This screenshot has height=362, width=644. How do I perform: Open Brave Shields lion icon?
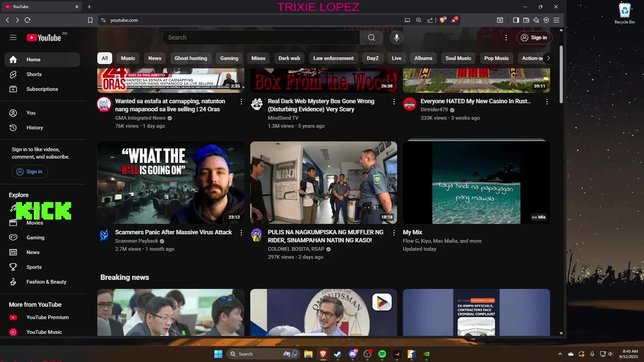pyautogui.click(x=443, y=20)
